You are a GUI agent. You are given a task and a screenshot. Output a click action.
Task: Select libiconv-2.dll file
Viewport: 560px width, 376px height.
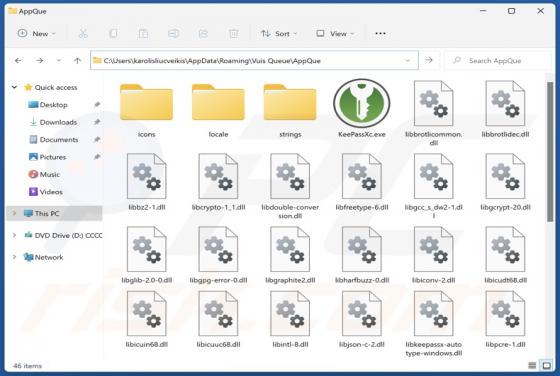(x=433, y=255)
